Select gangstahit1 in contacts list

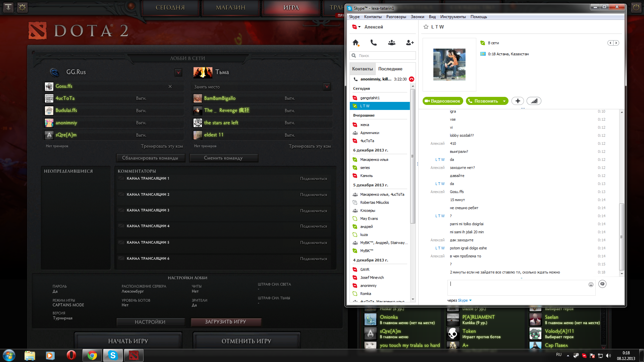click(380, 98)
